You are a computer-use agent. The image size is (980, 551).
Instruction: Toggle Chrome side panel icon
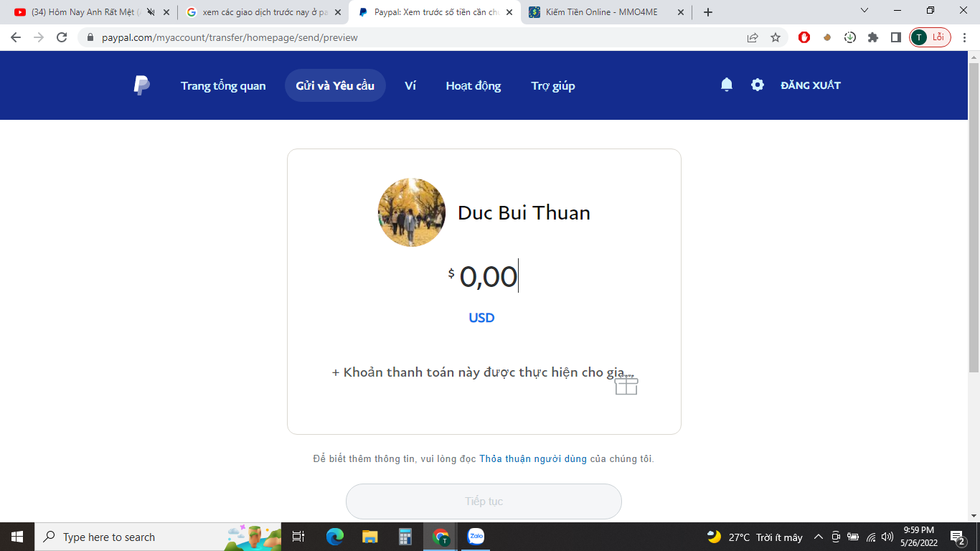coord(896,37)
